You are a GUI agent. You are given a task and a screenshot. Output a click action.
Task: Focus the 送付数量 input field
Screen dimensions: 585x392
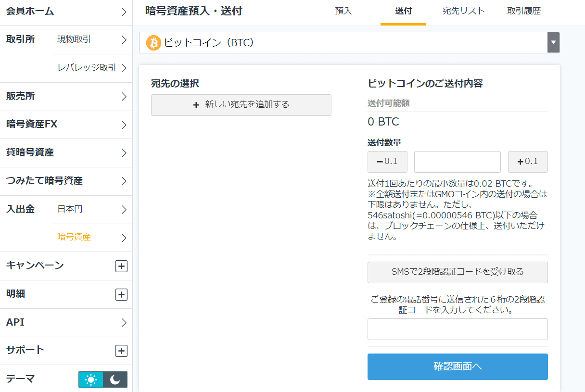(458, 162)
